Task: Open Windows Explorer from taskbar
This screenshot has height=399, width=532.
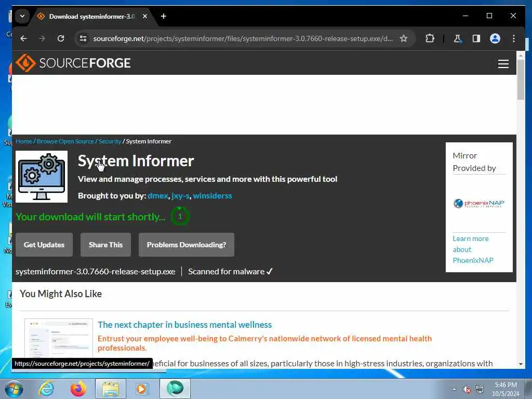Action: click(x=111, y=389)
